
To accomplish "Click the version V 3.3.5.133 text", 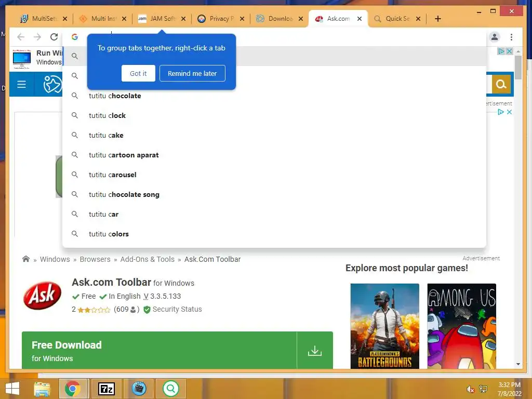I will click(x=162, y=296).
